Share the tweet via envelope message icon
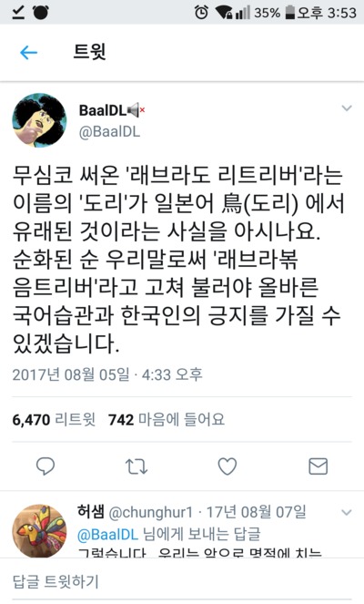This screenshot has width=364, height=604. 318,466
